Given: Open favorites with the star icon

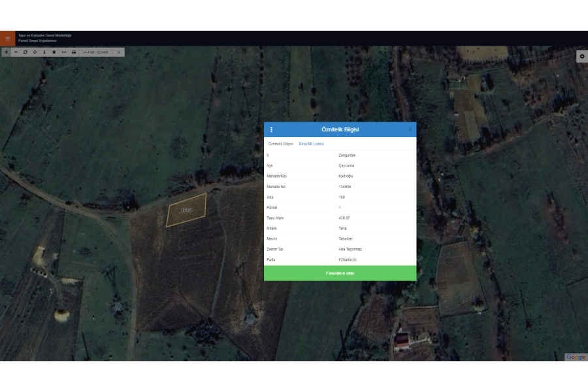Looking at the screenshot, I should pos(54,52).
